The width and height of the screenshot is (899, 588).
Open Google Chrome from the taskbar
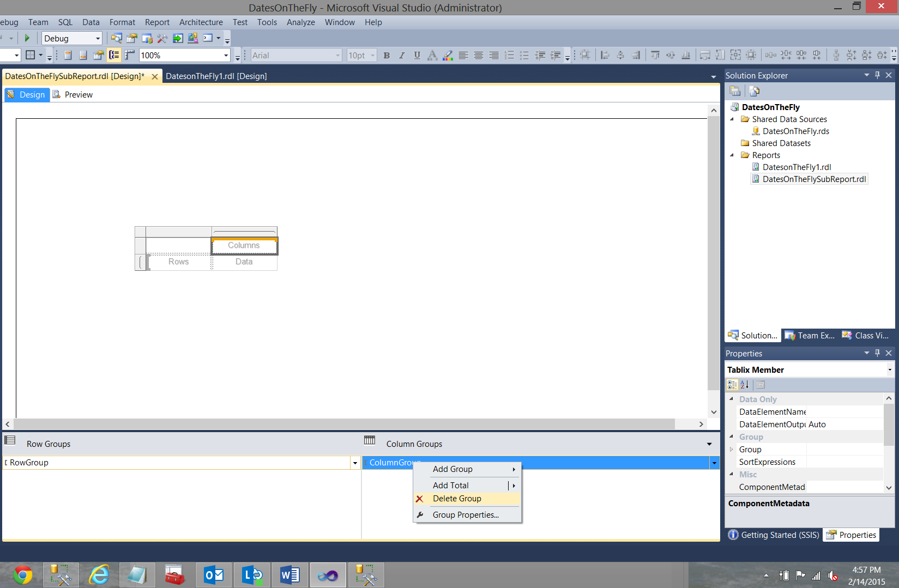(x=23, y=575)
